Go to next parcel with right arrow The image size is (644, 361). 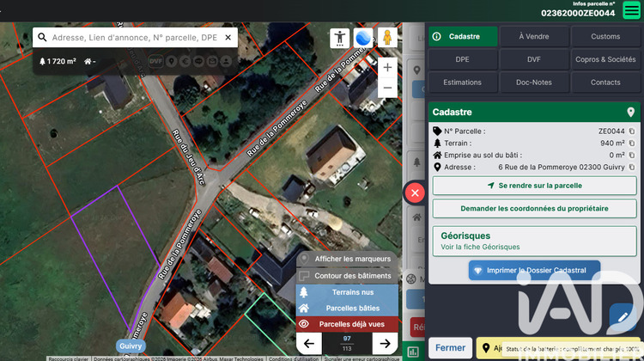(386, 344)
